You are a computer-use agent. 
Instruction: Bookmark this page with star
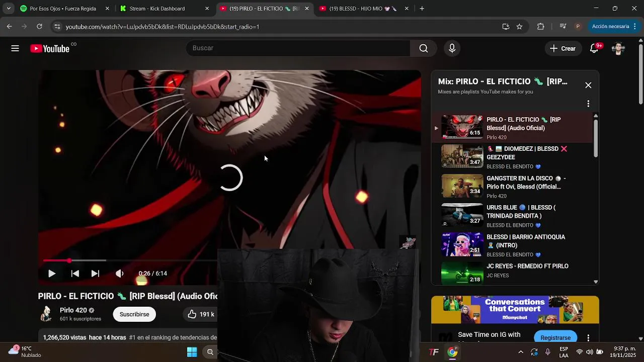coord(519,27)
